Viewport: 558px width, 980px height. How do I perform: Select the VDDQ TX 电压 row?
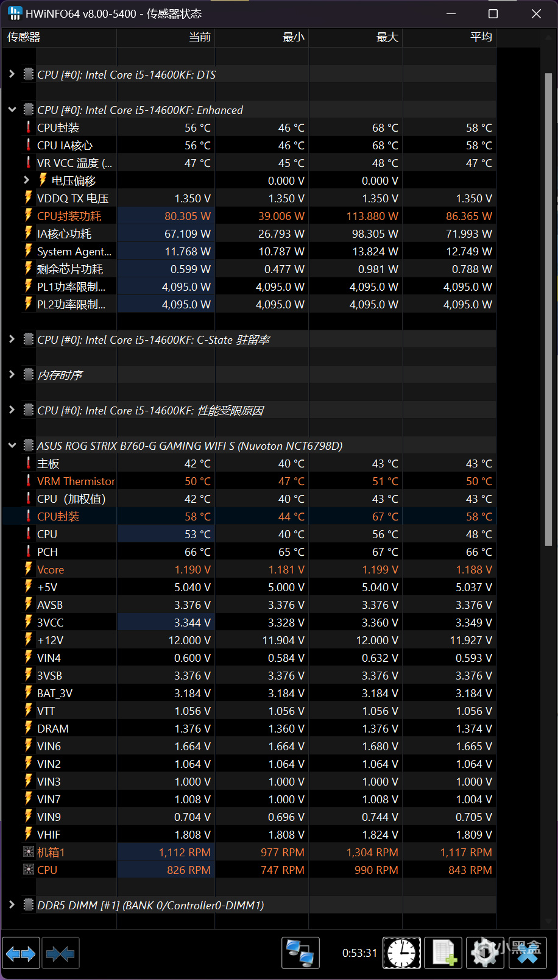click(x=249, y=198)
